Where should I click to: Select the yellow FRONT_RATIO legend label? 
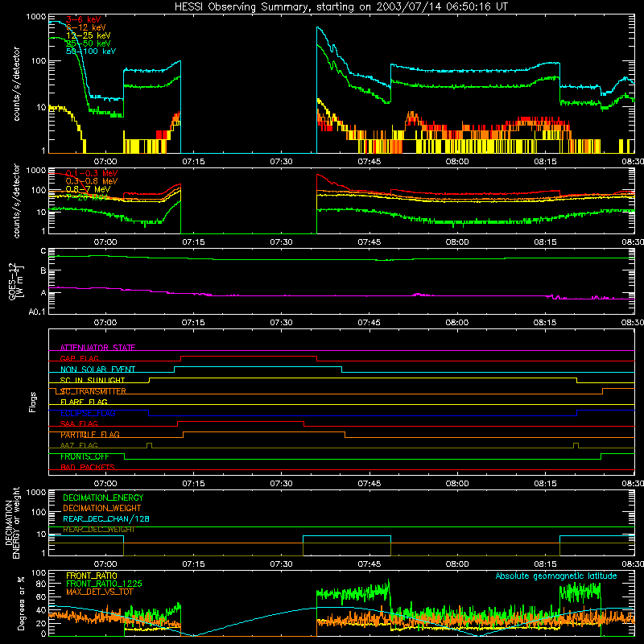point(92,576)
